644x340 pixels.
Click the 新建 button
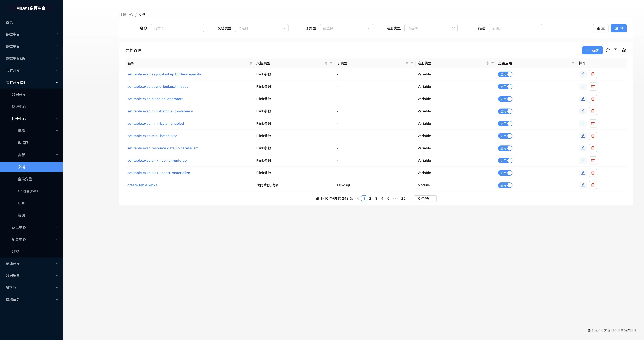(592, 50)
